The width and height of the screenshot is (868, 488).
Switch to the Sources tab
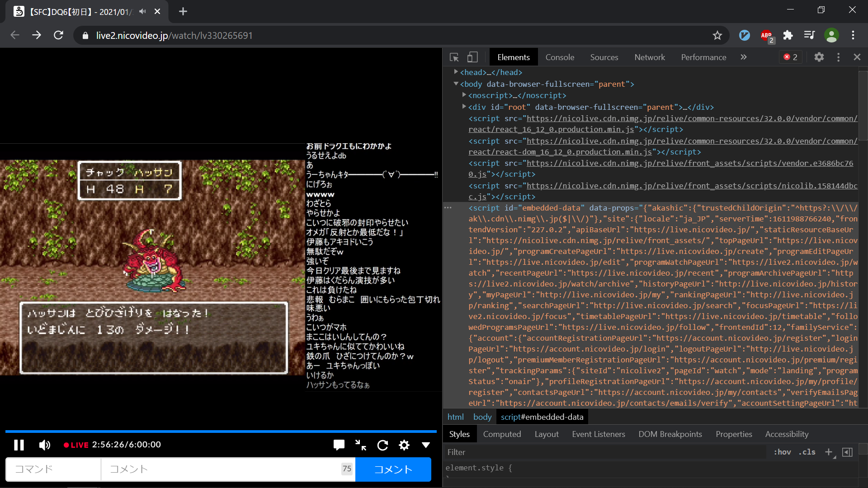pyautogui.click(x=604, y=57)
